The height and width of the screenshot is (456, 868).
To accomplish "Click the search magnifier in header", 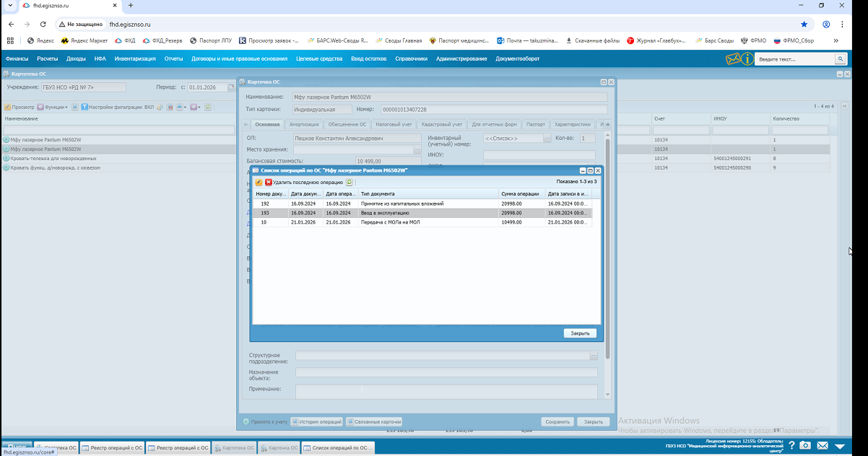I will (x=841, y=59).
